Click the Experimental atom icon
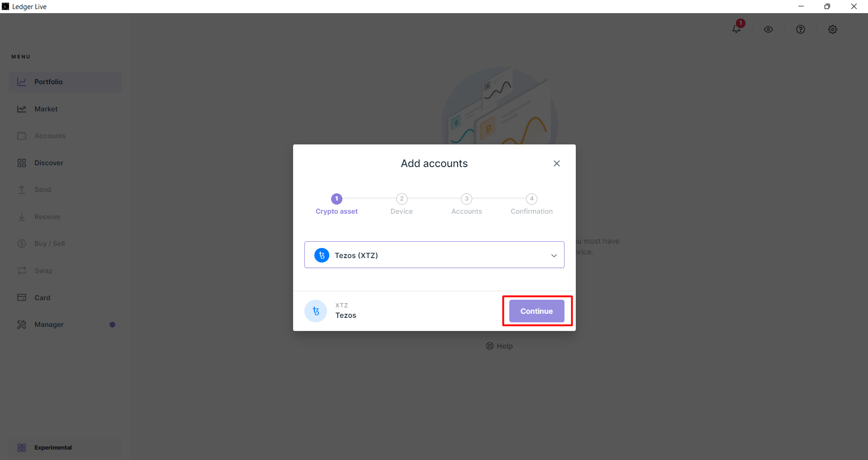This screenshot has width=868, height=460. click(22, 448)
